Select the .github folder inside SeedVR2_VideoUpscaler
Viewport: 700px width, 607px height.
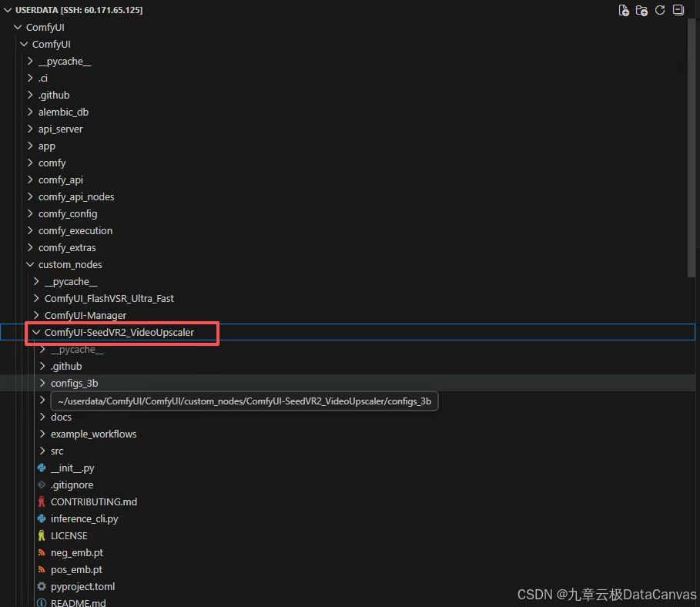coord(66,366)
